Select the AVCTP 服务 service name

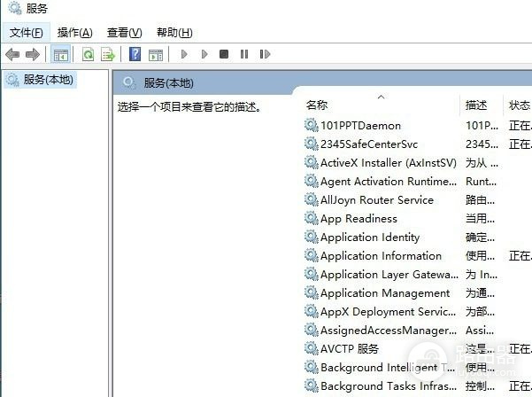350,349
